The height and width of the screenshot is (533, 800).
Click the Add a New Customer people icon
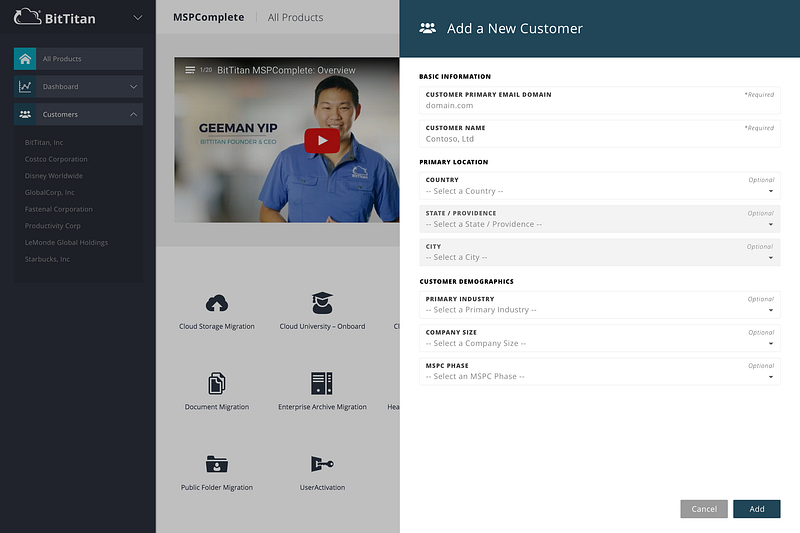(x=428, y=28)
